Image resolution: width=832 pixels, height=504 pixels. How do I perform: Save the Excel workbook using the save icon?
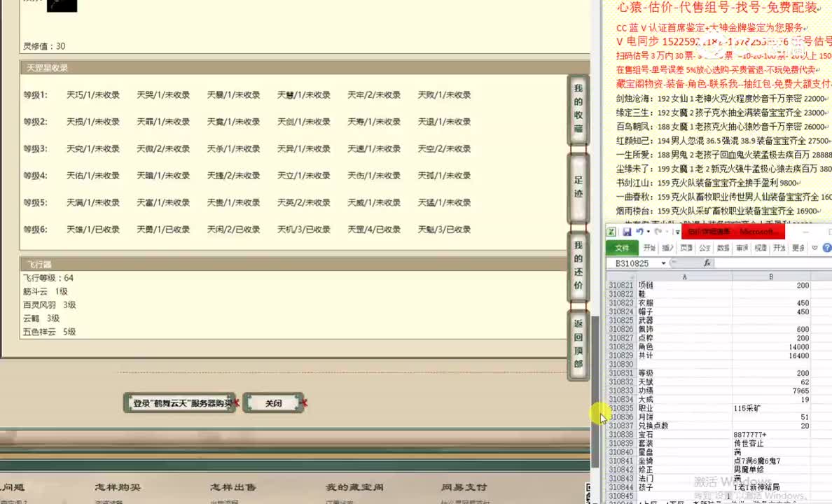(x=628, y=232)
